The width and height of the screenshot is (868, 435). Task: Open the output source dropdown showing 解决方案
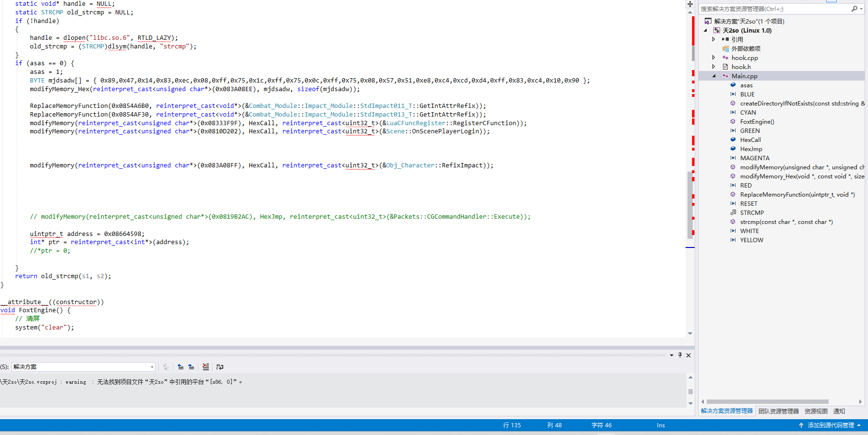(83, 367)
